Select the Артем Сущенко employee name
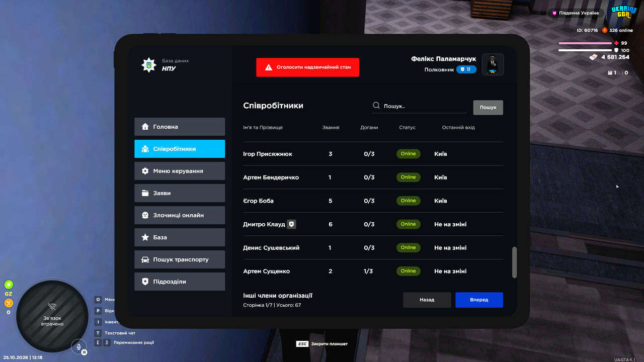Viewport: 644px width, 362px height. pyautogui.click(x=266, y=271)
